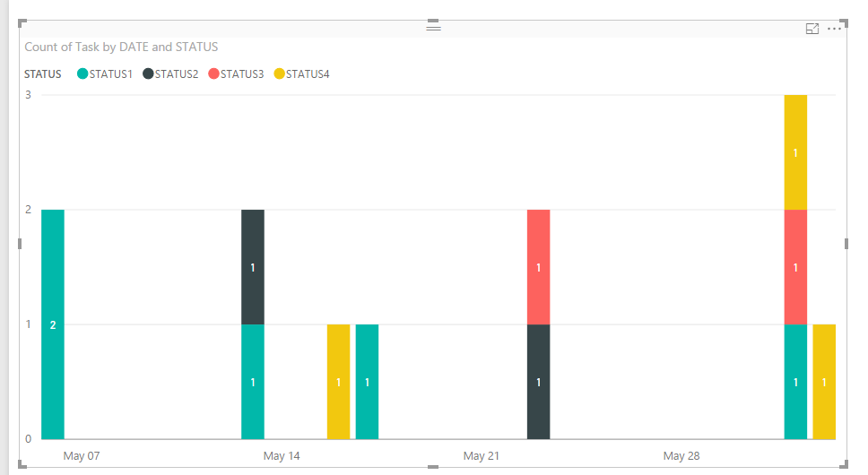Screen dimensions: 868x475
Task: Click the May 07 axis label
Action: 82,455
